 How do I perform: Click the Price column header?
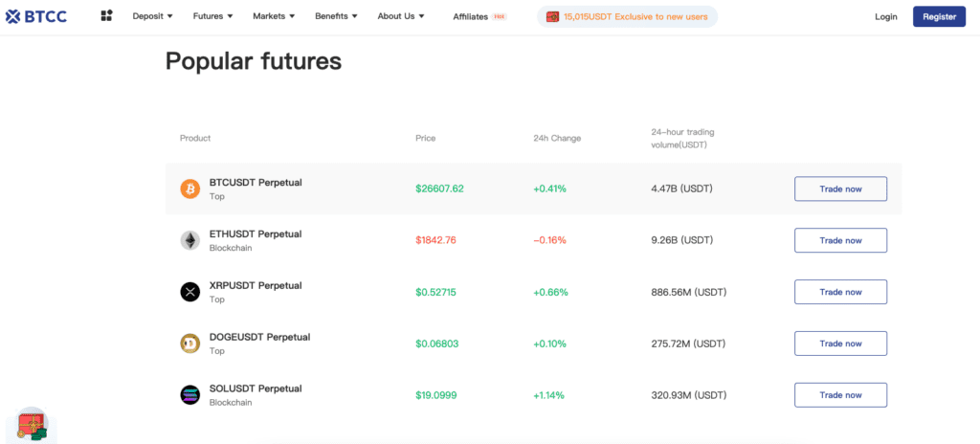426,138
